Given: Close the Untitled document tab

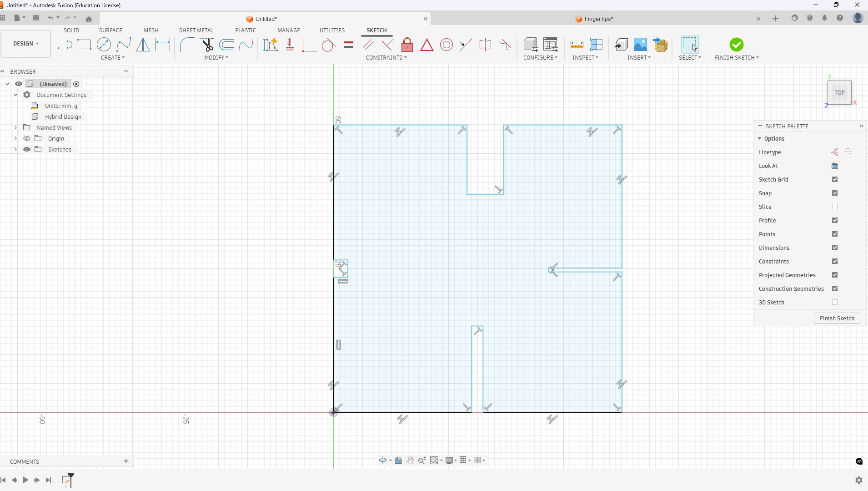Looking at the screenshot, I should [426, 19].
